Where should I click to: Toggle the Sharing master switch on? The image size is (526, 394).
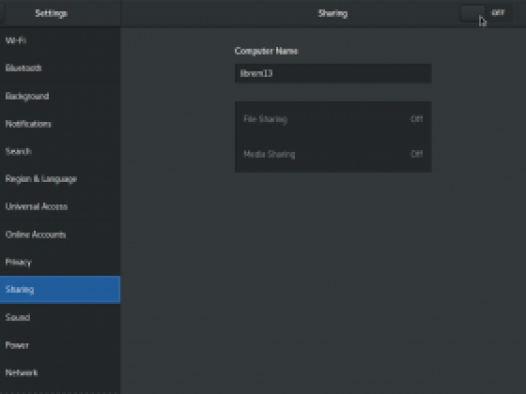(x=485, y=13)
